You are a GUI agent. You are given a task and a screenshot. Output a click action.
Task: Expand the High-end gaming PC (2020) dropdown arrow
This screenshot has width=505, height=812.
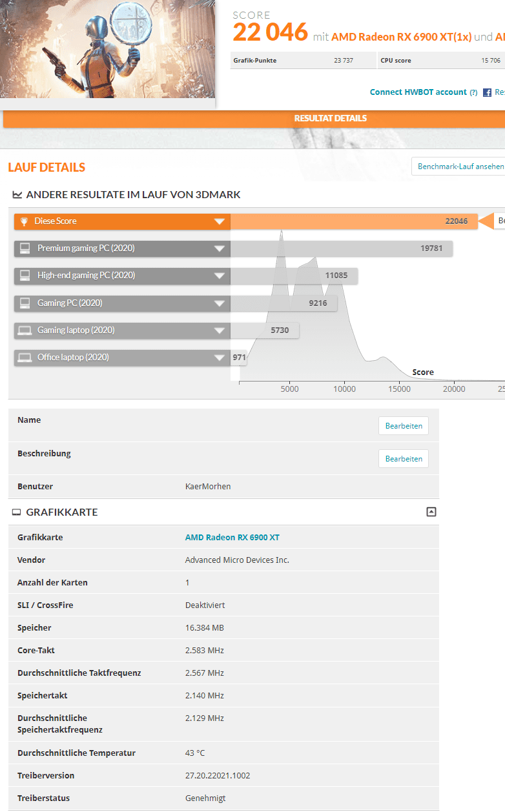point(219,276)
